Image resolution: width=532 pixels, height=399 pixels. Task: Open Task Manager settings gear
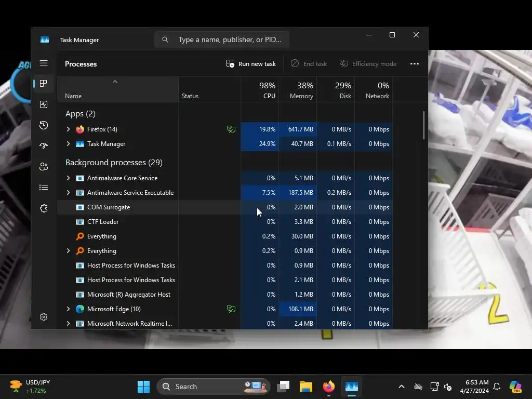tap(44, 317)
